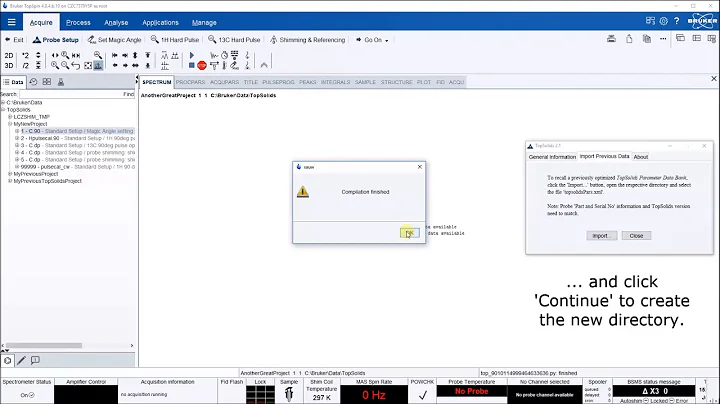Screen dimensions: 720x404
Task: Divide intensity with the /2 icon
Action: click(x=25, y=66)
